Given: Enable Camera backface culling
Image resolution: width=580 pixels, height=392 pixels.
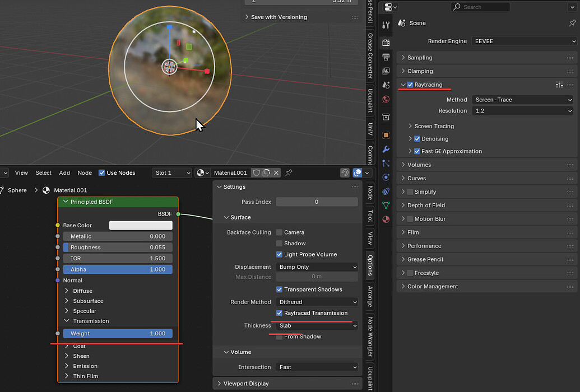Looking at the screenshot, I should pos(279,232).
